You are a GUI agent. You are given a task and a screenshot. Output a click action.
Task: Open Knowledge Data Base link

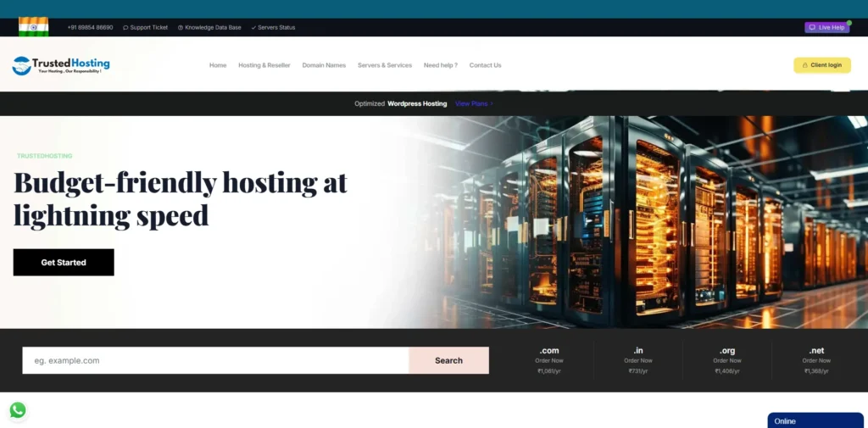pos(210,27)
